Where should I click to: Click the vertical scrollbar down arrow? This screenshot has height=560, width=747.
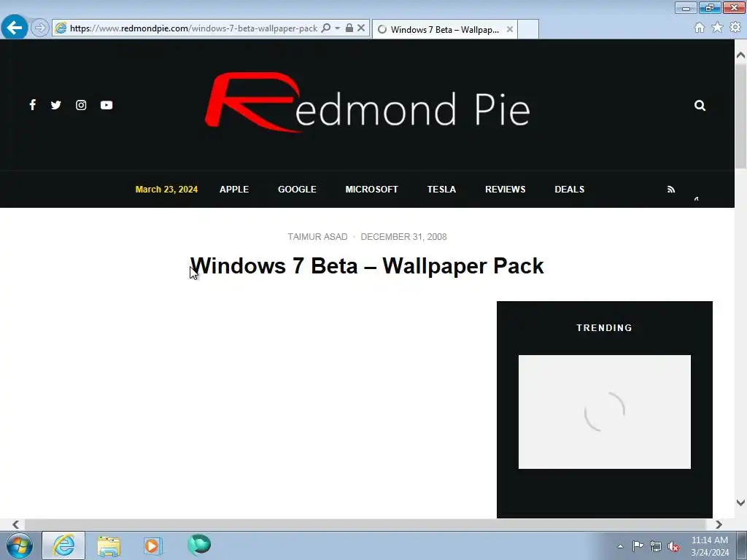(740, 502)
